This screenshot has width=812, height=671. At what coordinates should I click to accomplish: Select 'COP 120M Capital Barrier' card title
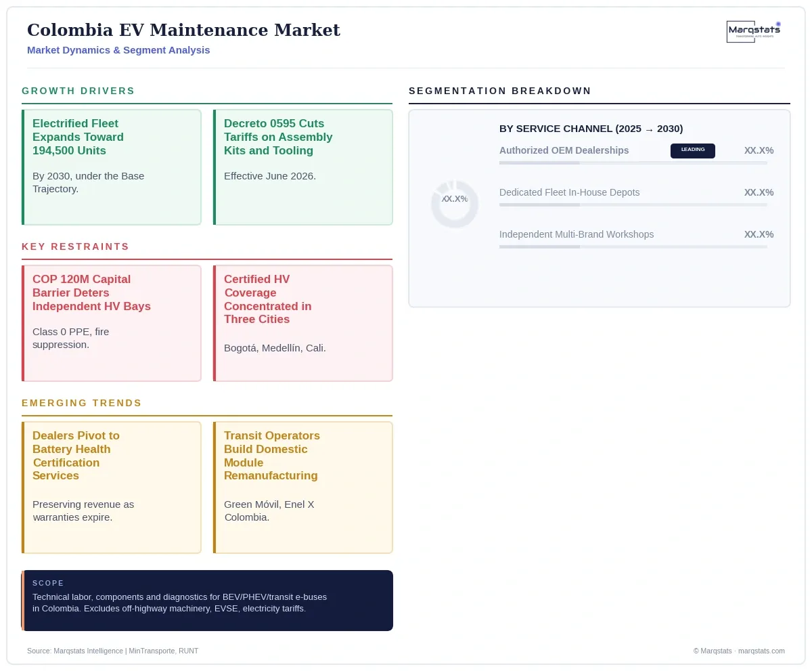pos(91,293)
